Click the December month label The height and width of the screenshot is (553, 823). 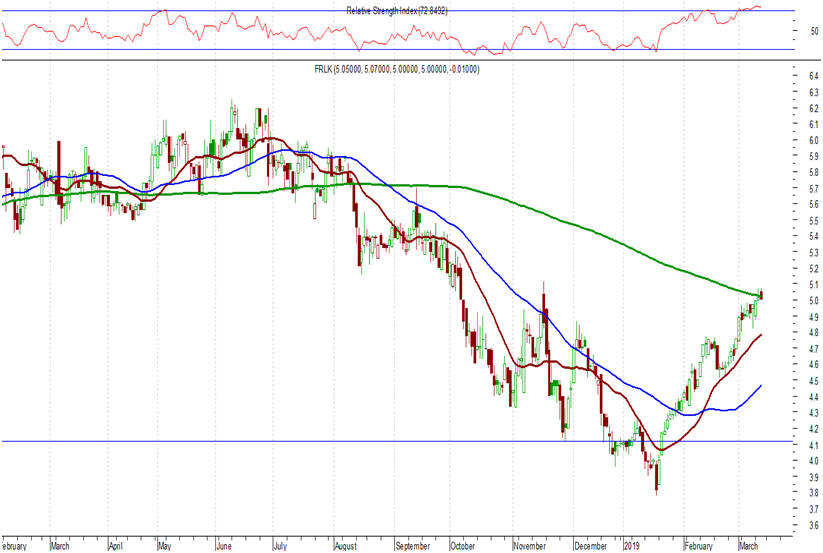(x=590, y=546)
